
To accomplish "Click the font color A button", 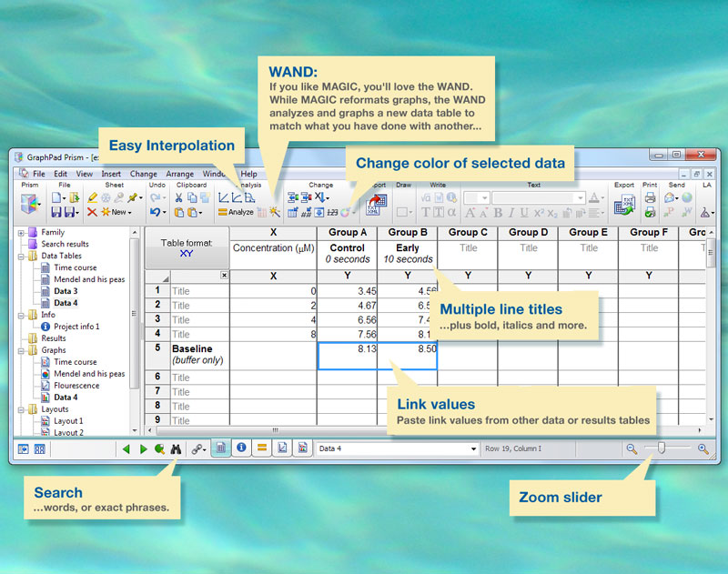I will click(594, 198).
